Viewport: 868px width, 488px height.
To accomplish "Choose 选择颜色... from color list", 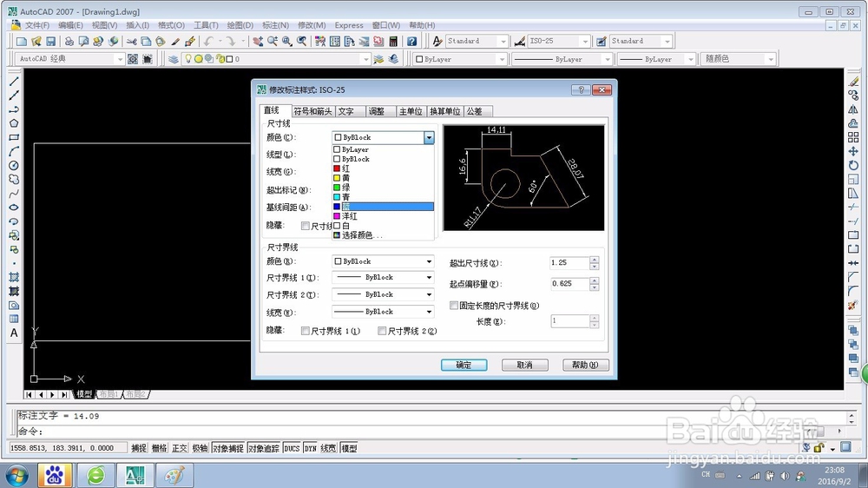I will pyautogui.click(x=383, y=235).
